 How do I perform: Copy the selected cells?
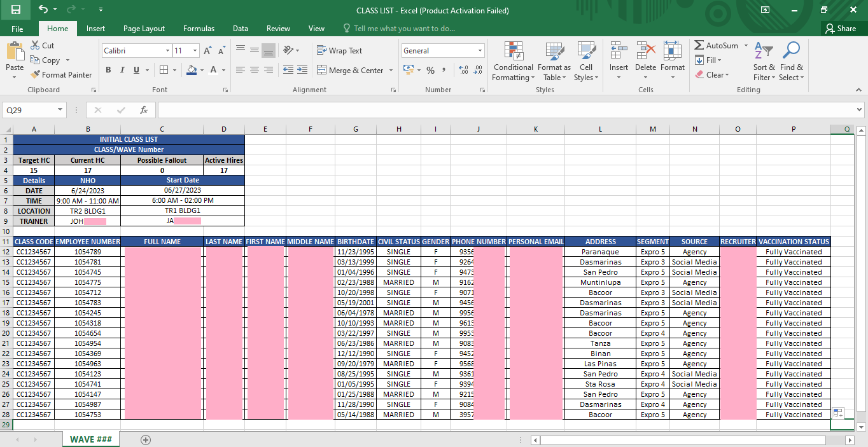point(45,60)
